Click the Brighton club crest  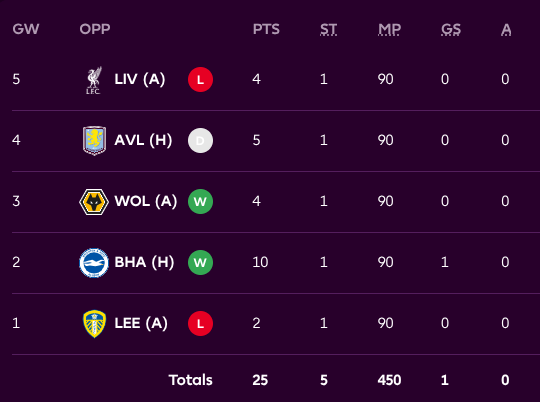pyautogui.click(x=94, y=262)
